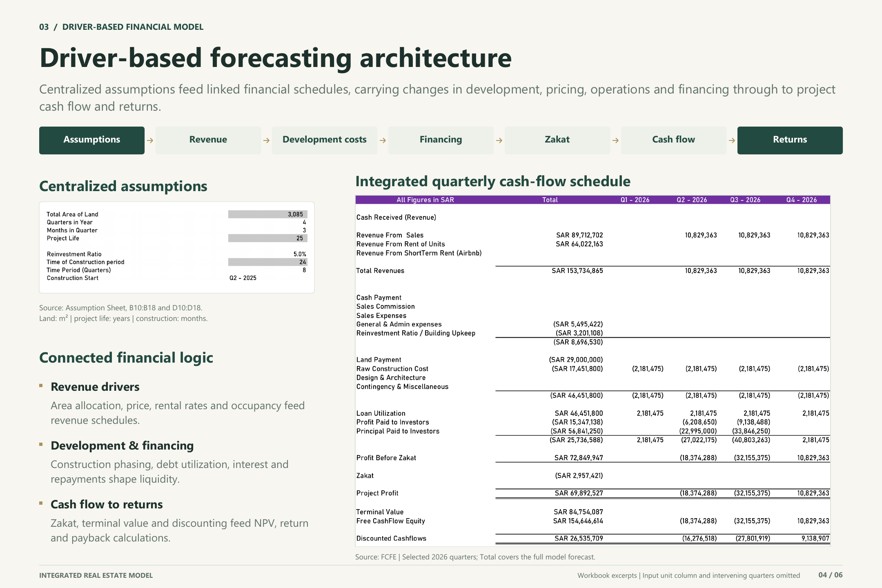Viewport: 882px width, 588px height.
Task: Click Terminal Value SAR 84,754,087
Action: 578,512
